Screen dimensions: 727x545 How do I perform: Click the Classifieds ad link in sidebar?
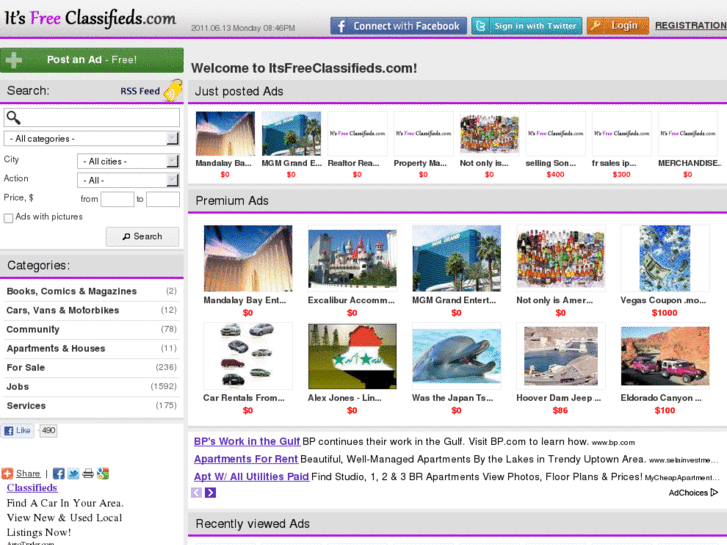(x=32, y=488)
